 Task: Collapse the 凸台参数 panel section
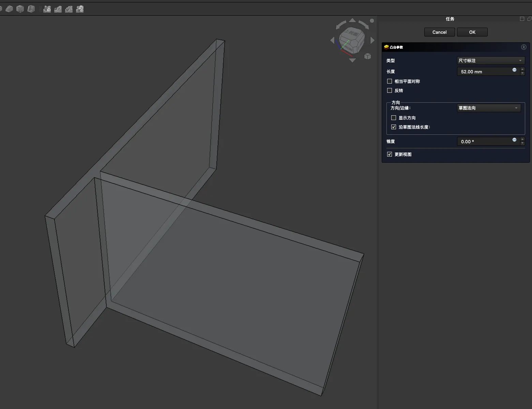tap(523, 47)
